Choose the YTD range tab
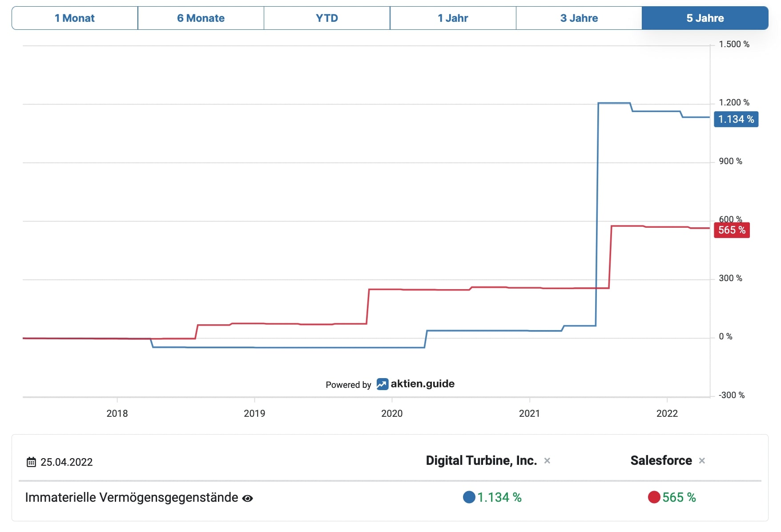The image size is (781, 532). coord(327,18)
